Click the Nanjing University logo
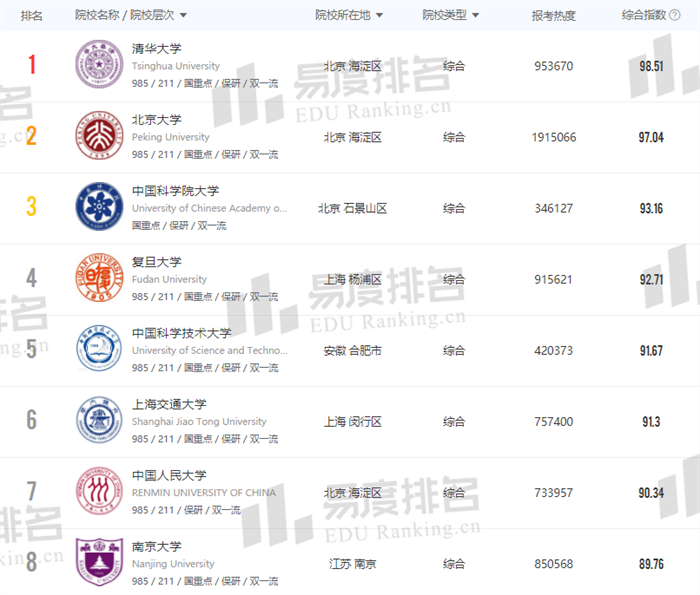The width and height of the screenshot is (700, 595). [x=99, y=562]
